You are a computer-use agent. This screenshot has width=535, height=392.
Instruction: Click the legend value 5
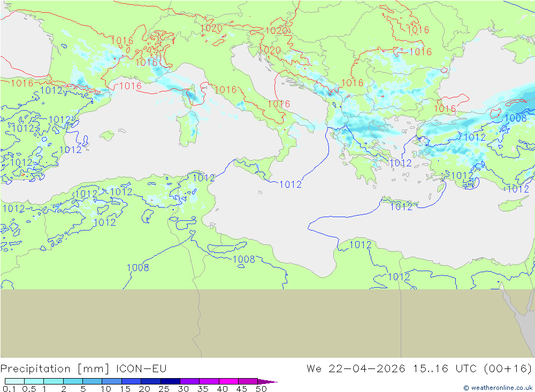click(x=83, y=389)
